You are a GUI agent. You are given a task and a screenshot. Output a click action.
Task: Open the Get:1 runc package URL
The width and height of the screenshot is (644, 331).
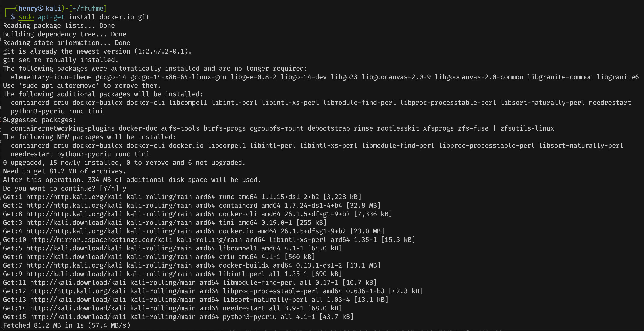coord(74,197)
